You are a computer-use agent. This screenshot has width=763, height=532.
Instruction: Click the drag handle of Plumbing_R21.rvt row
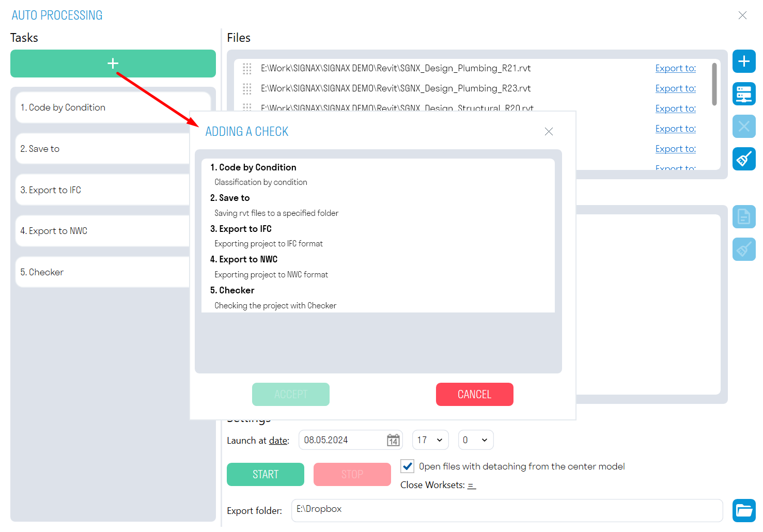click(247, 68)
